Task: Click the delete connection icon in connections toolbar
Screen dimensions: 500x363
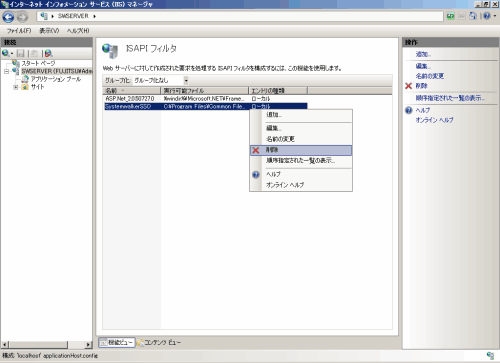Action: point(49,53)
